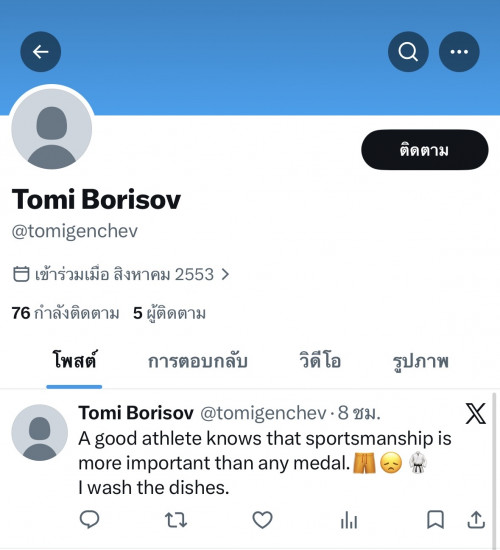Share the post with the upload icon

476,520
